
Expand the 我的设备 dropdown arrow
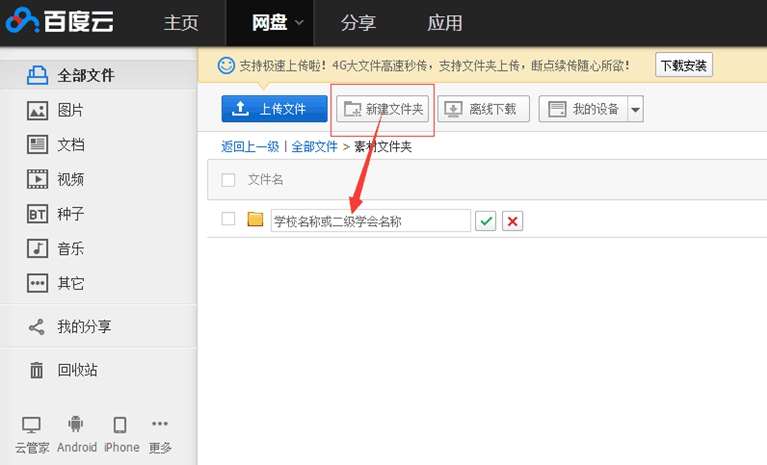coord(635,109)
